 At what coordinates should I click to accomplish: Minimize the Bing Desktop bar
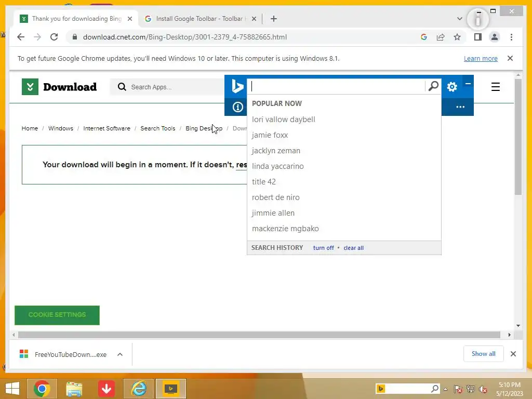pyautogui.click(x=468, y=84)
